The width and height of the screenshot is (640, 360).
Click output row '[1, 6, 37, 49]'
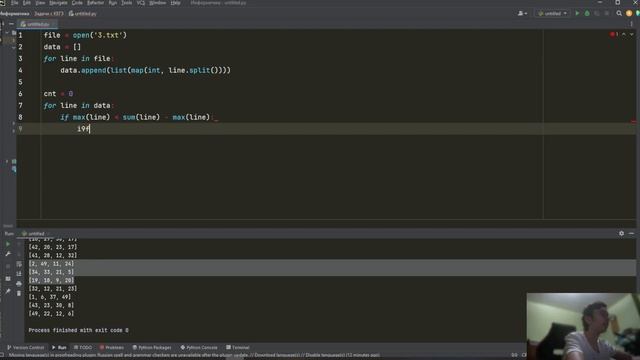(50, 297)
